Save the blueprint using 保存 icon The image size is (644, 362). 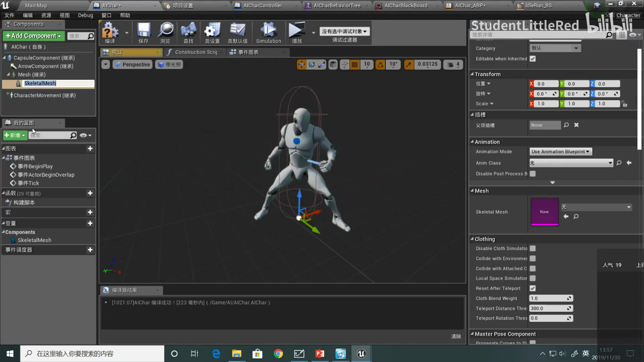click(144, 33)
